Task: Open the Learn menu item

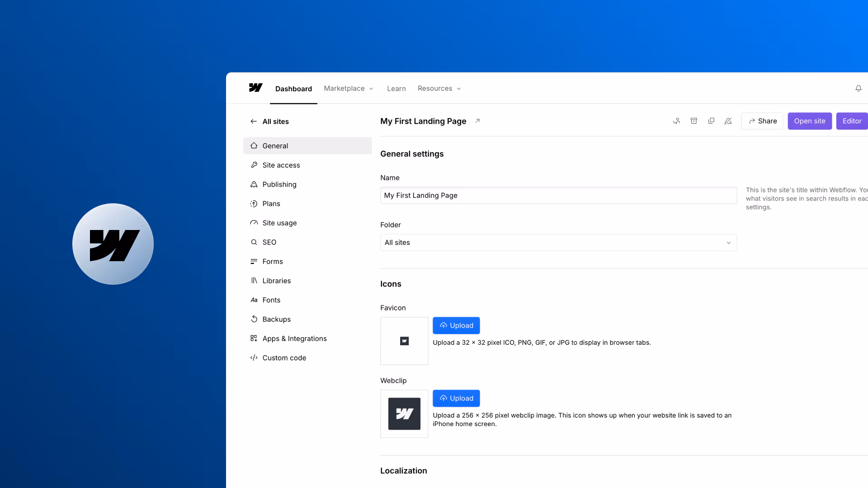Action: click(396, 89)
